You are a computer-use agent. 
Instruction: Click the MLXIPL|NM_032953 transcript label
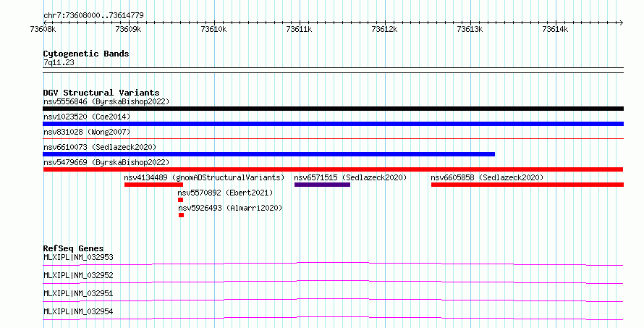[x=78, y=257]
